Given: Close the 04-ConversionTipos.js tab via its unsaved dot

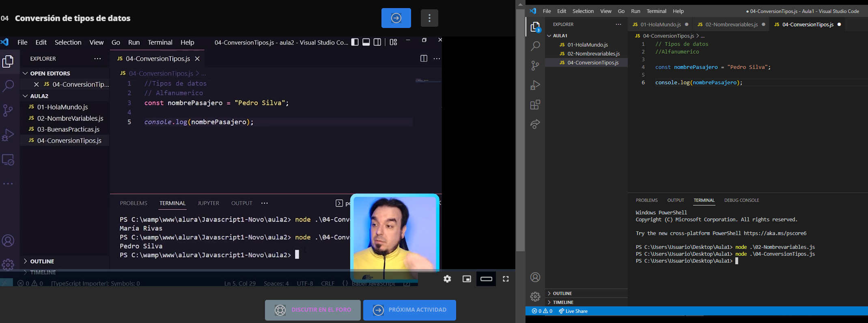Looking at the screenshot, I should click(x=839, y=24).
